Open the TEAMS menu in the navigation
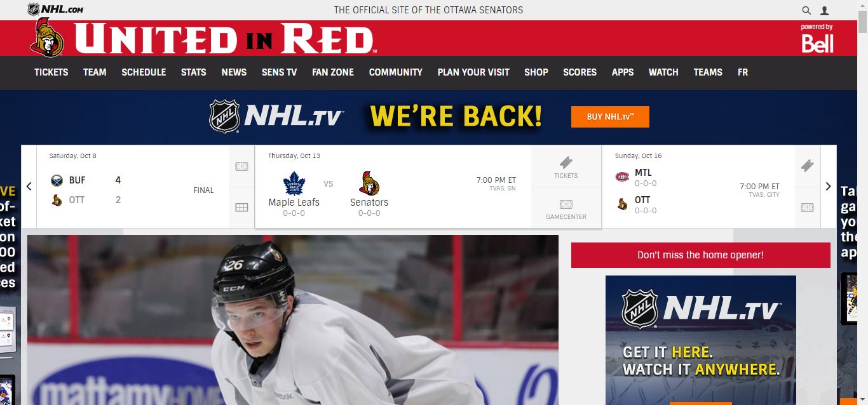 708,72
